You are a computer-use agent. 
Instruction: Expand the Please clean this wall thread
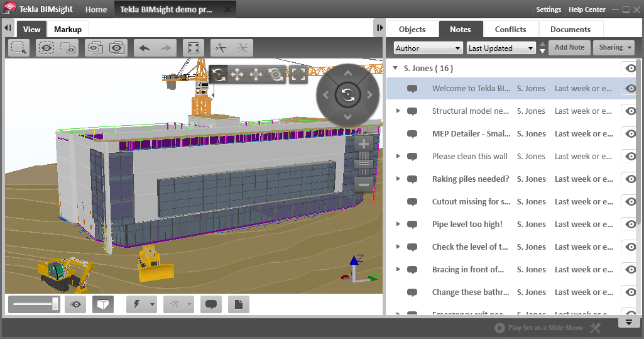pyautogui.click(x=398, y=156)
